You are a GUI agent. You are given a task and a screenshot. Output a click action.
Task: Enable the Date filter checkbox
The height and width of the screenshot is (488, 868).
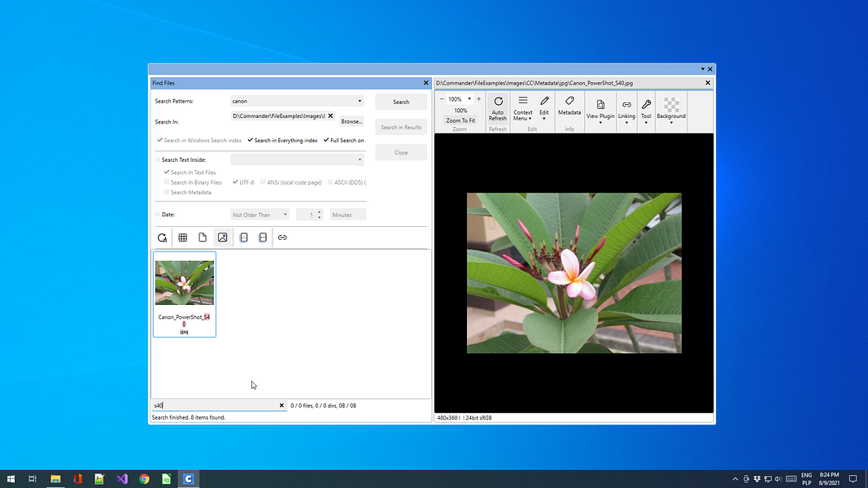(x=158, y=215)
